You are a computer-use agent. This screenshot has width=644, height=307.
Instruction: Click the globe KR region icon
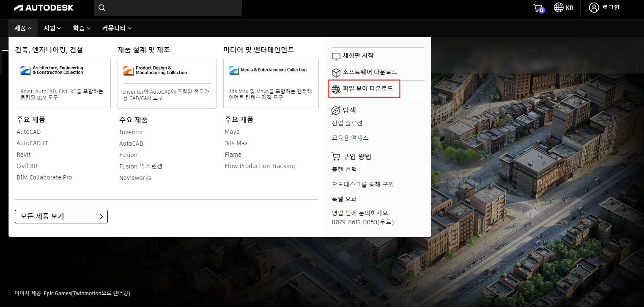click(x=559, y=8)
